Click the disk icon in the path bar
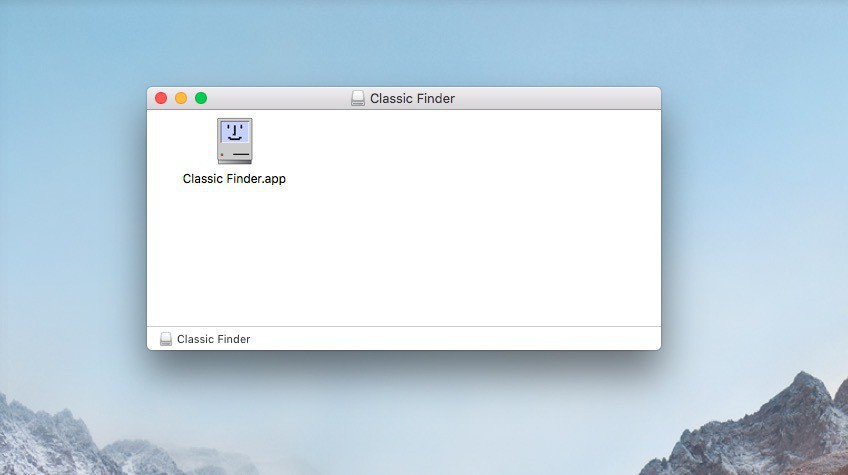 [166, 339]
